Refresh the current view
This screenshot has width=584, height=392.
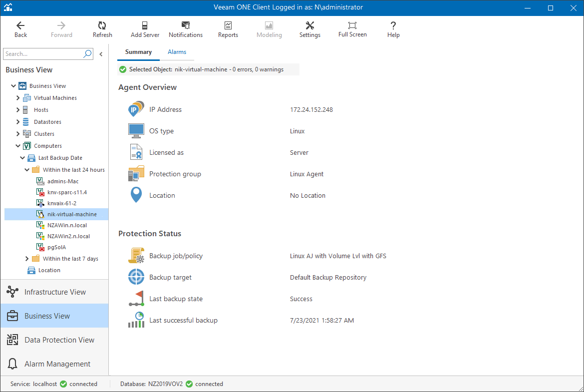tap(102, 29)
